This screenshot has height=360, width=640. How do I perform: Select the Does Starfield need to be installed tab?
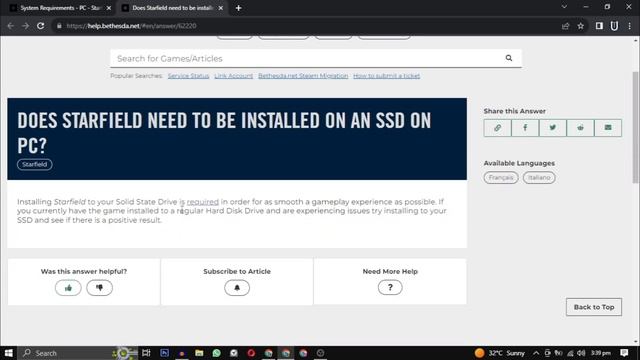(x=171, y=8)
